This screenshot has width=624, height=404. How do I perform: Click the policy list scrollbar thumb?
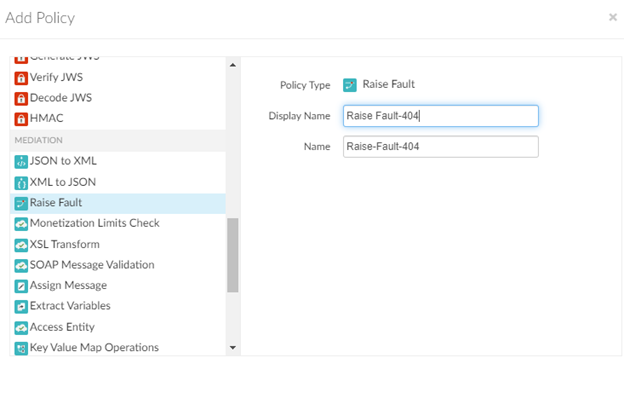233,255
